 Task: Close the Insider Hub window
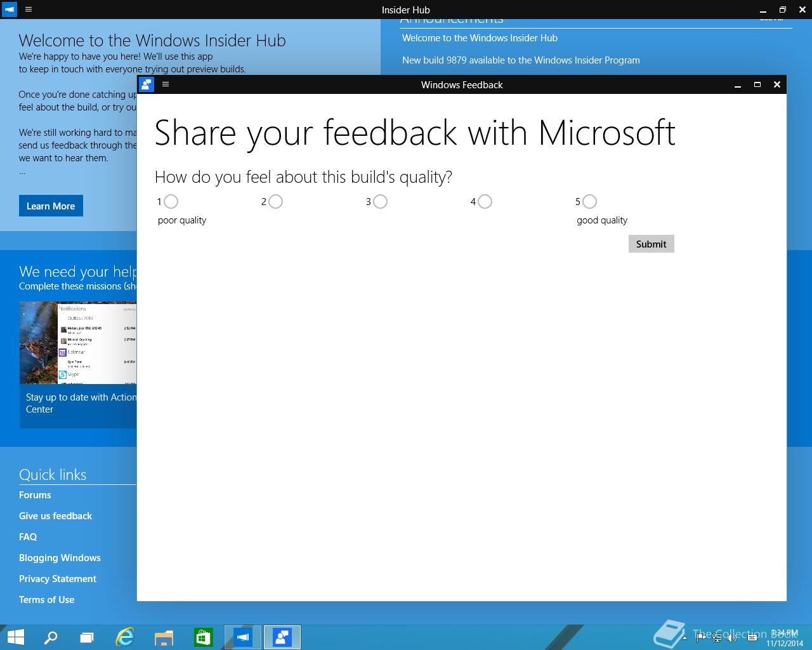click(x=802, y=10)
